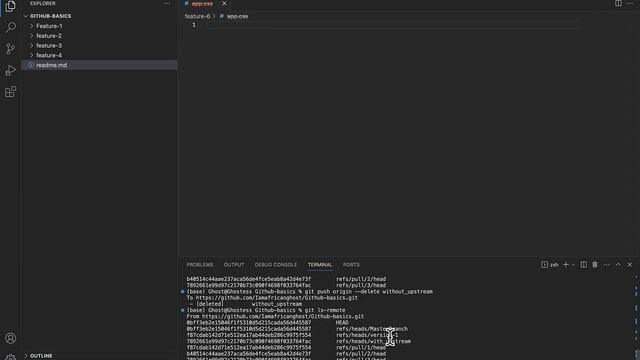
Task: Expand the feature-4 folder
Action: pyautogui.click(x=49, y=56)
